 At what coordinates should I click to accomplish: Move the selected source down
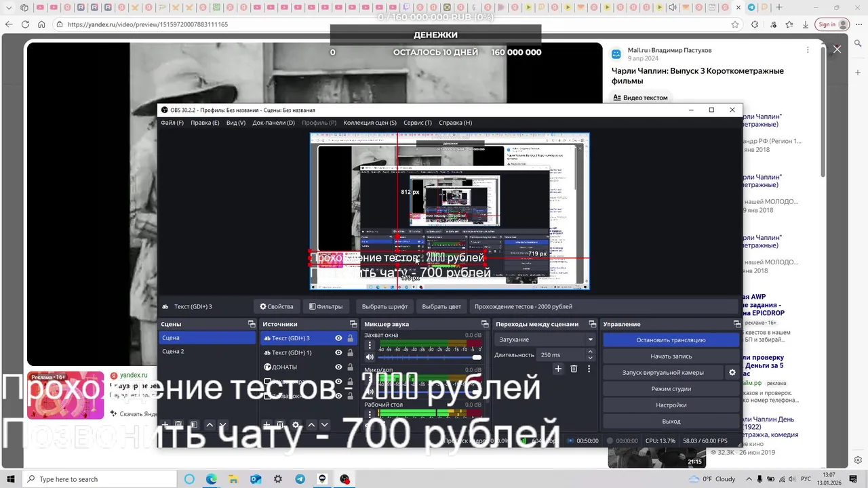point(324,425)
